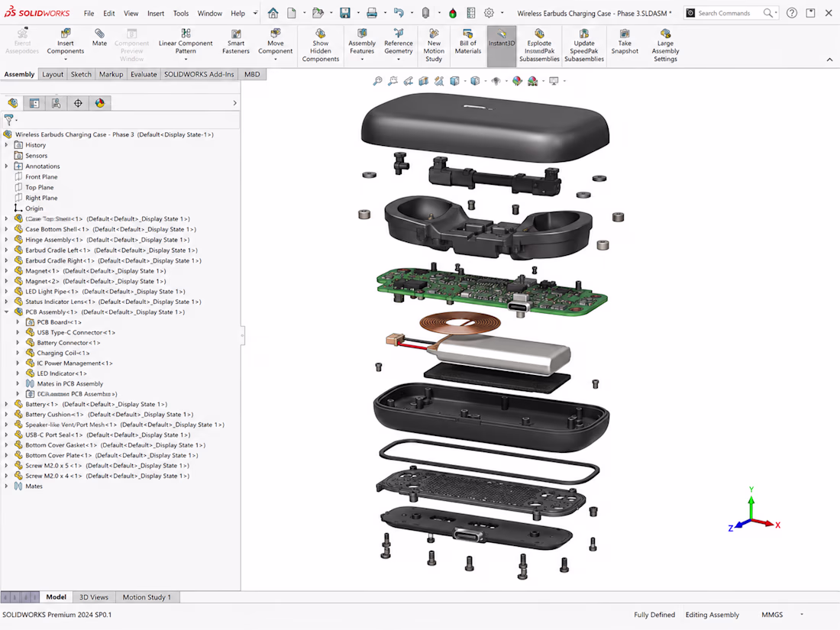Open the MMGS unit system dropdown
Screen dimensions: 840x630
click(802, 615)
